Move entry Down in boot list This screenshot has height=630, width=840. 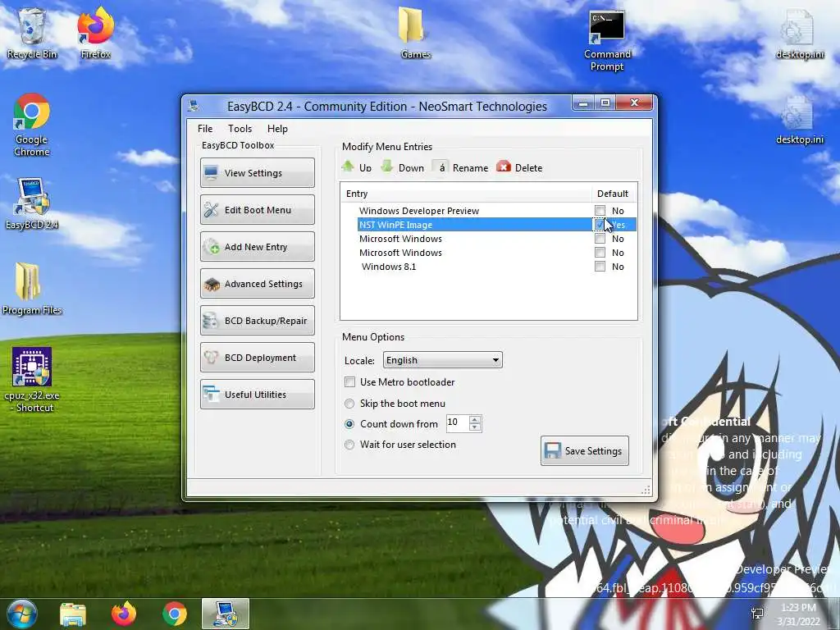coord(402,167)
